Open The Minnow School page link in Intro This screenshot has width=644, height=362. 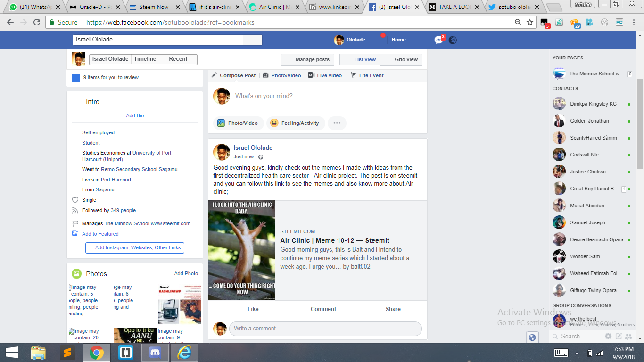[x=148, y=223]
